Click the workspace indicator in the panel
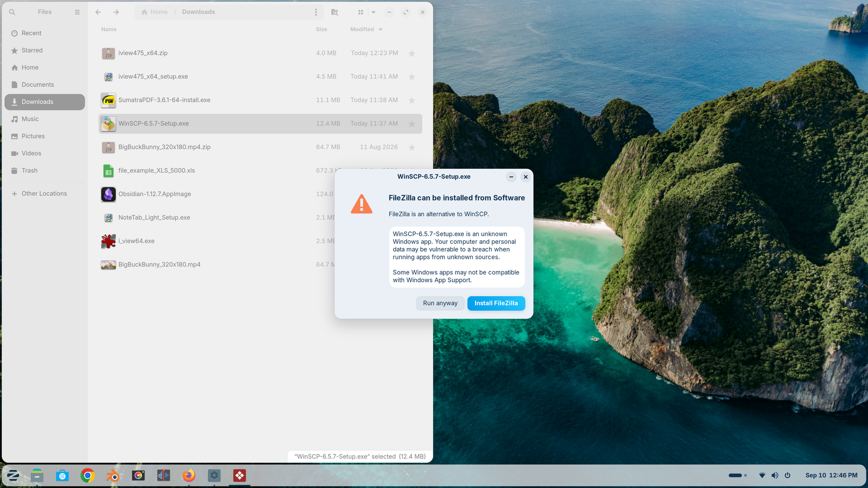This screenshot has height=488, width=868. coord(738,475)
